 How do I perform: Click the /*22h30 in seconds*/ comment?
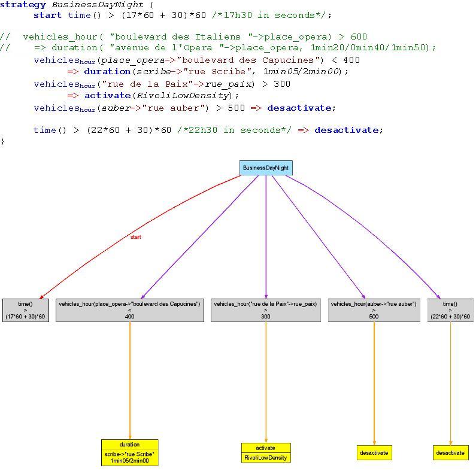(x=235, y=130)
